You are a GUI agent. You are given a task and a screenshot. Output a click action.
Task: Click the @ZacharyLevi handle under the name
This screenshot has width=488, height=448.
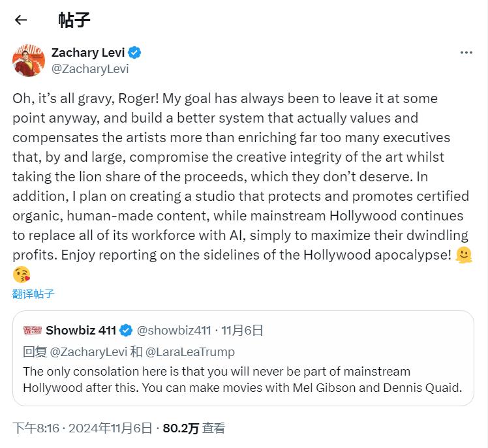click(x=90, y=68)
